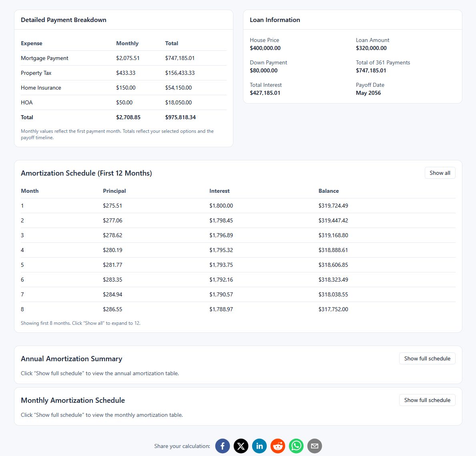Post calculation to Reddit
This screenshot has height=456, width=476.
[278, 446]
